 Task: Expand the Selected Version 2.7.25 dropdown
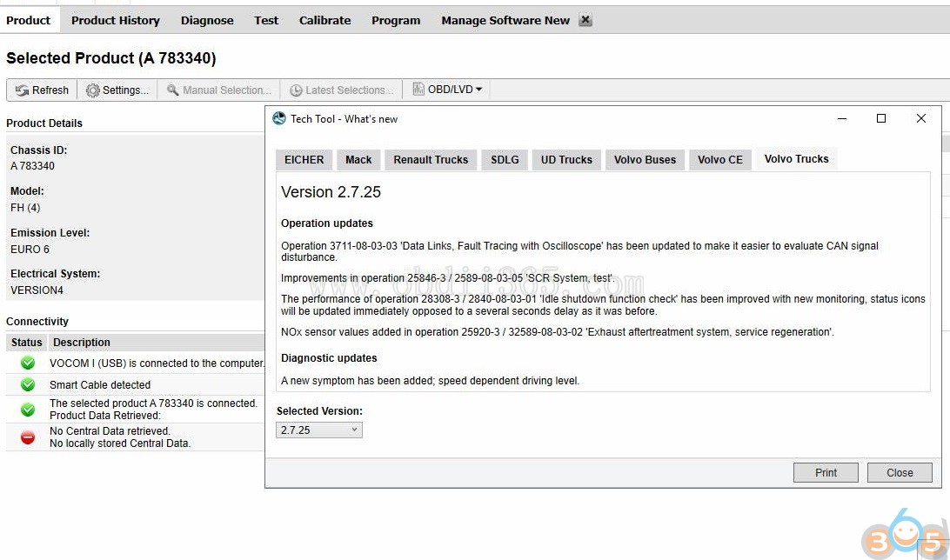pos(319,430)
